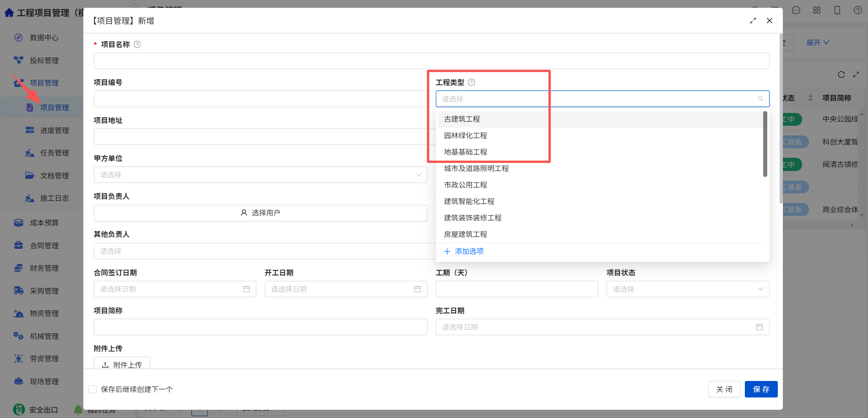Click the refresh icon above the table
868x418 pixels.
coord(841,75)
